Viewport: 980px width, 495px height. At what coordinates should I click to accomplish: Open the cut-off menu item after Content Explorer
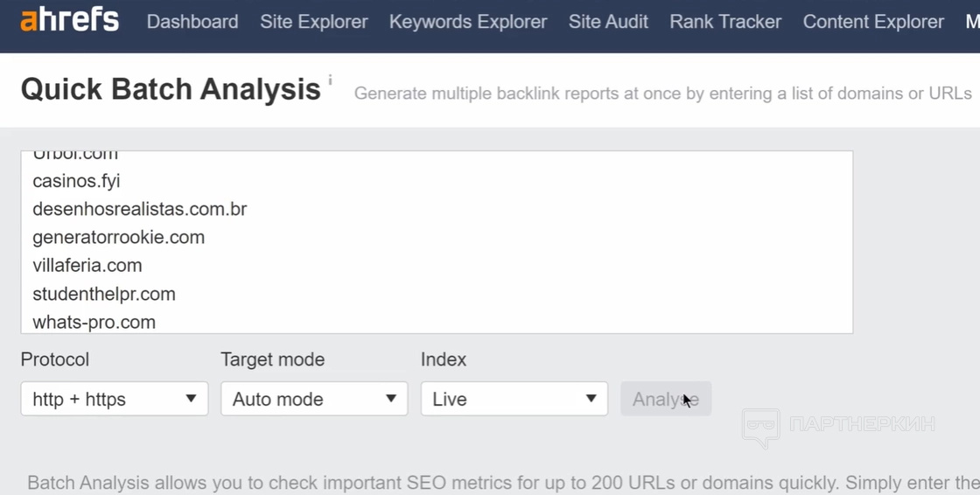(x=972, y=22)
